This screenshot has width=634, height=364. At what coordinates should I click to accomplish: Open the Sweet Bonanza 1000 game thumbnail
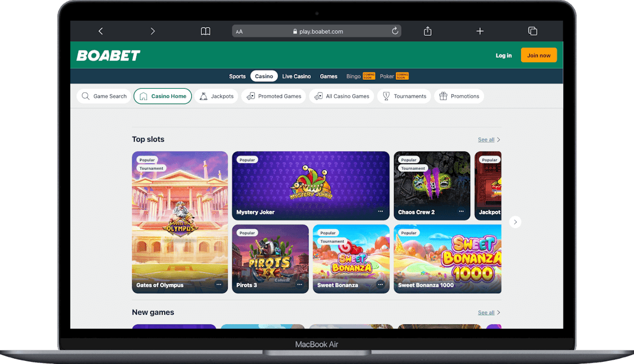click(x=447, y=258)
